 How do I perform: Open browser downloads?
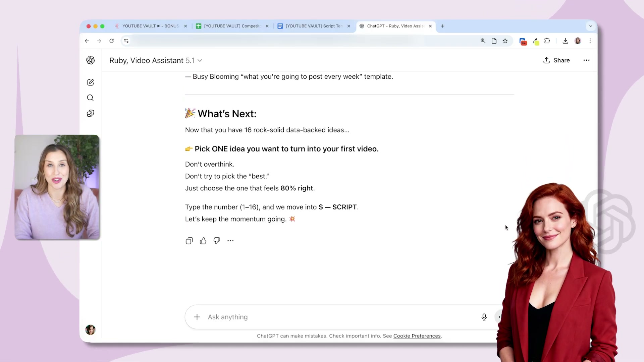565,41
